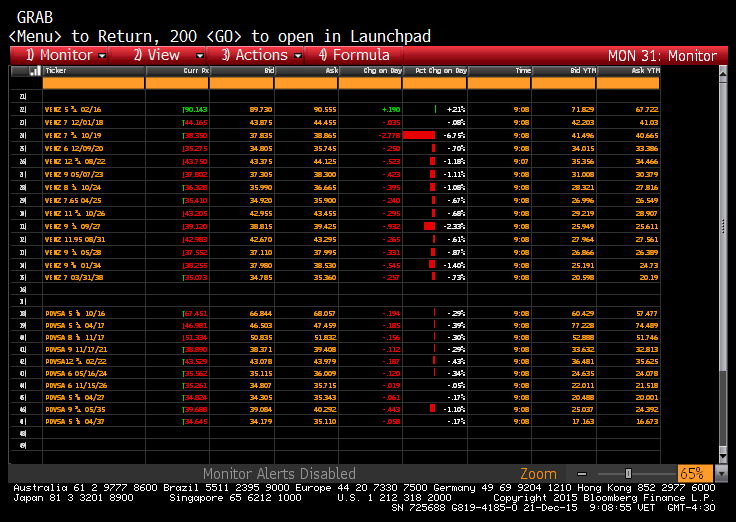The width and height of the screenshot is (736, 522).
Task: Select the PDVSA 9 ¾ 05/35 ticker
Action: [x=76, y=410]
